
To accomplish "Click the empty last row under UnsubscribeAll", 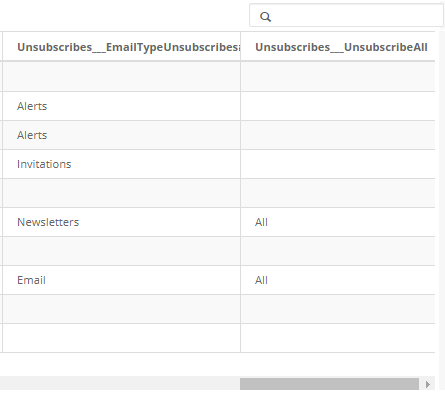I will point(338,338).
